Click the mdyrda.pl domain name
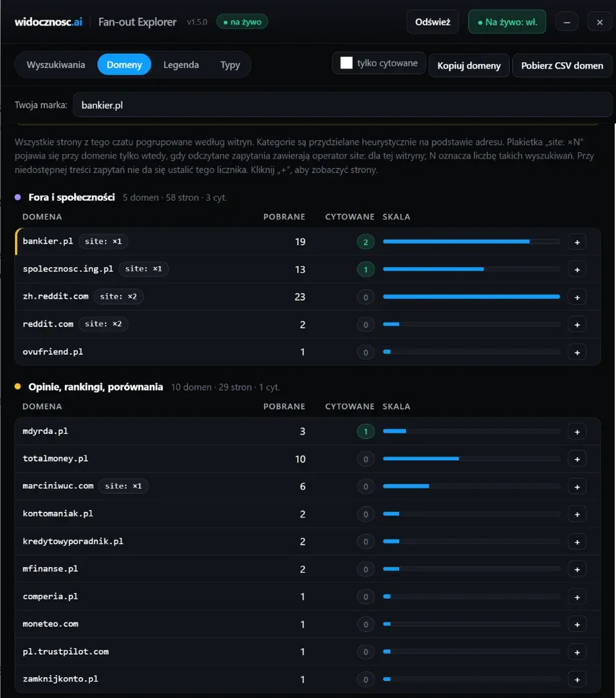The image size is (616, 698). click(45, 431)
